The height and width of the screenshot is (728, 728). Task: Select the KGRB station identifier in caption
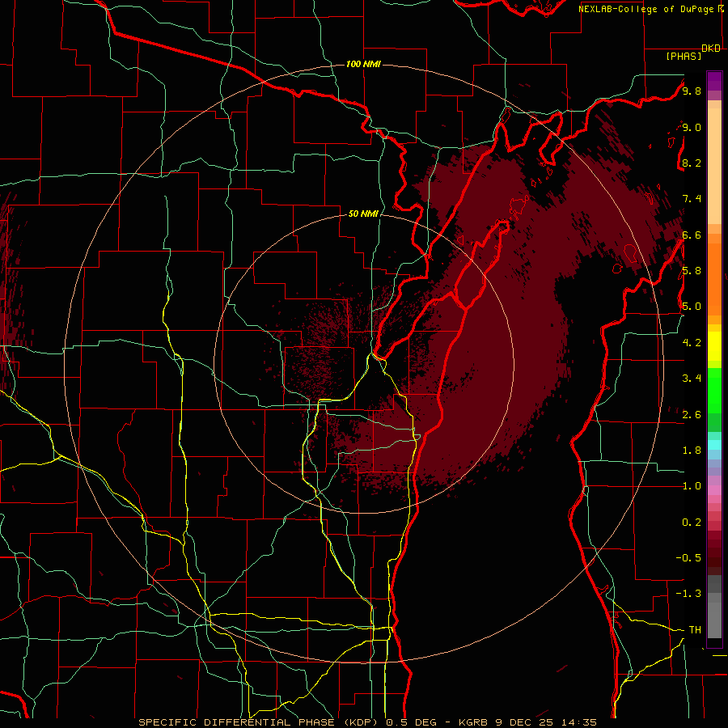point(475,722)
